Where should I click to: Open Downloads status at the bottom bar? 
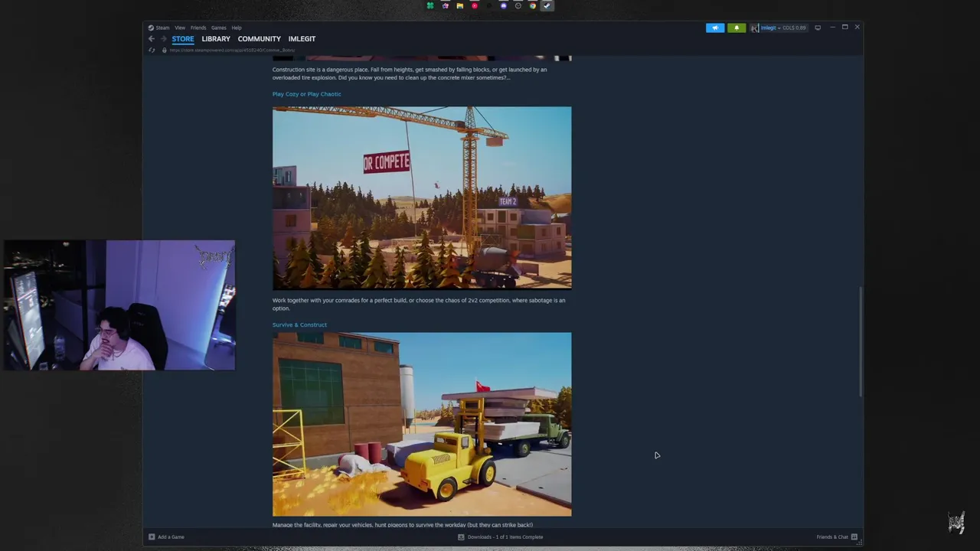505,537
